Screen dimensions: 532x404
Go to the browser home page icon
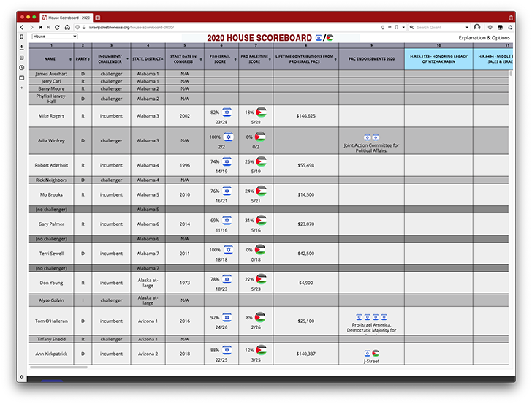[x=67, y=27]
